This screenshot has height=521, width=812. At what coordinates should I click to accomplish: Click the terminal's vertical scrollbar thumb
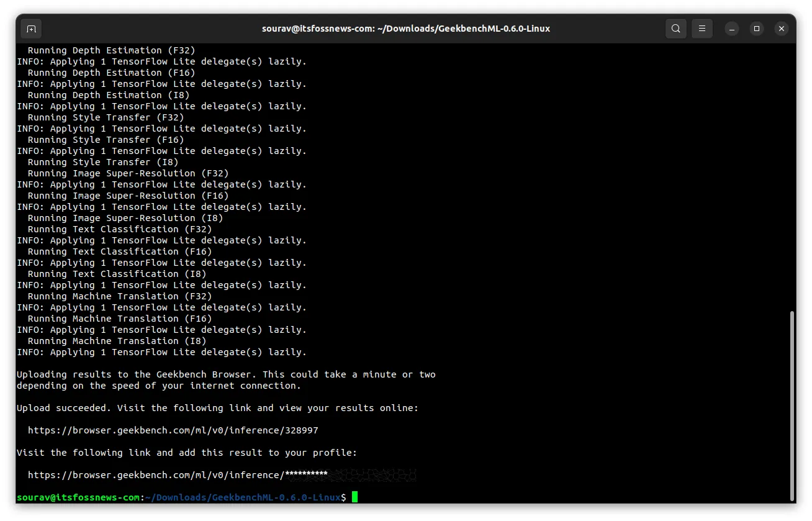[792, 405]
